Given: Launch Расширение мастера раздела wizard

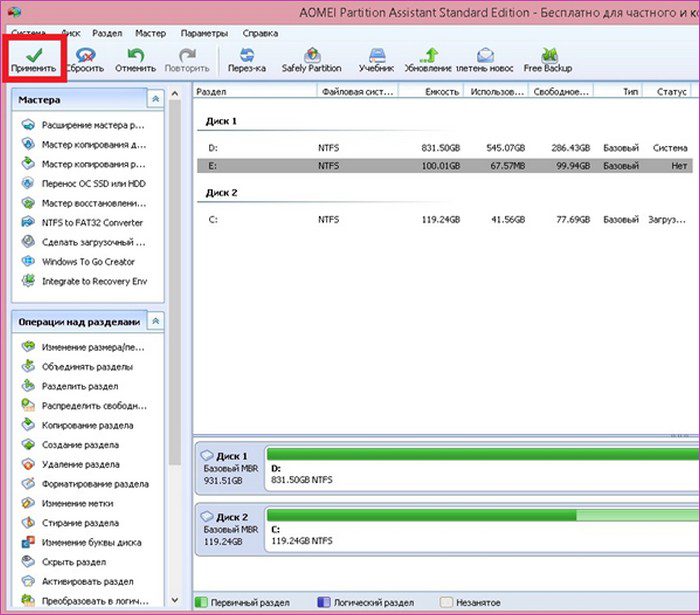Looking at the screenshot, I should [x=83, y=125].
